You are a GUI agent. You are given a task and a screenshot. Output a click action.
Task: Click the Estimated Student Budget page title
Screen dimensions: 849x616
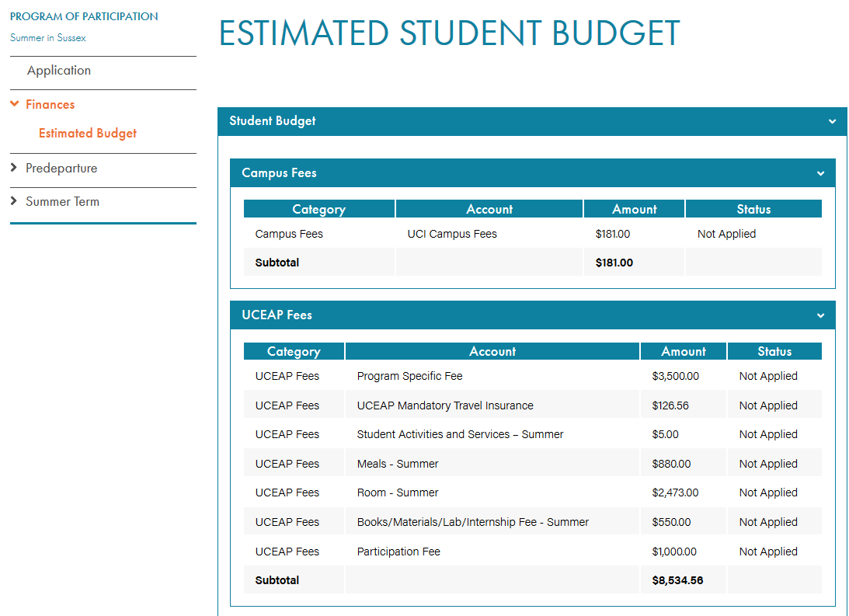450,33
